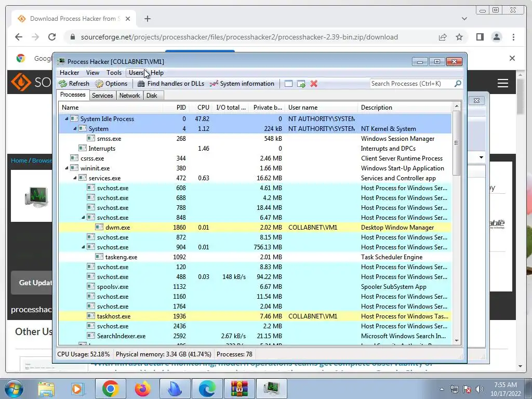Select the Processes tab
Viewport: 532px width, 399px height.
(73, 95)
